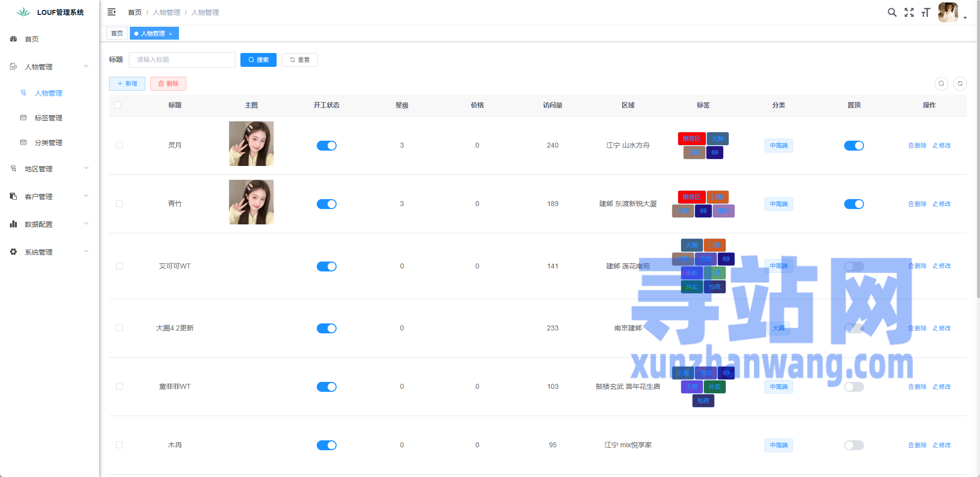
Task: Click the 标题 search input field
Action: [x=182, y=60]
